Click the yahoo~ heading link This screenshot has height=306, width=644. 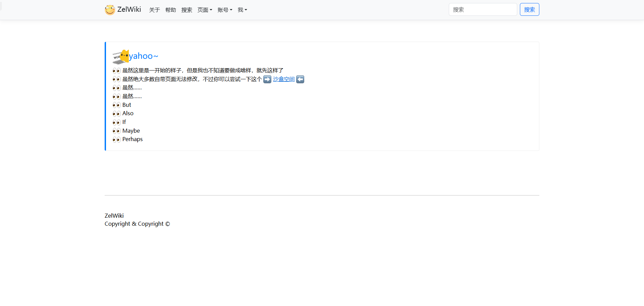[143, 56]
